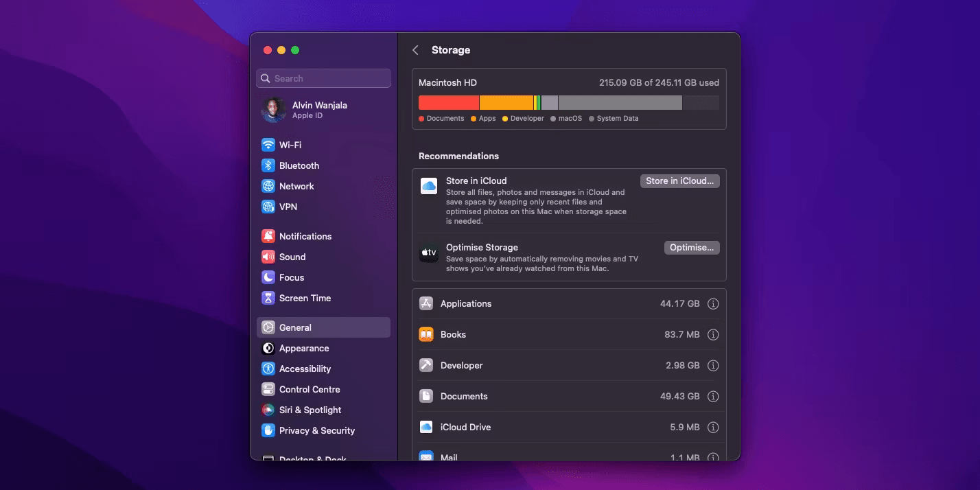Click the iCloud icon beside Store in iCloud
980x490 pixels.
pos(429,186)
